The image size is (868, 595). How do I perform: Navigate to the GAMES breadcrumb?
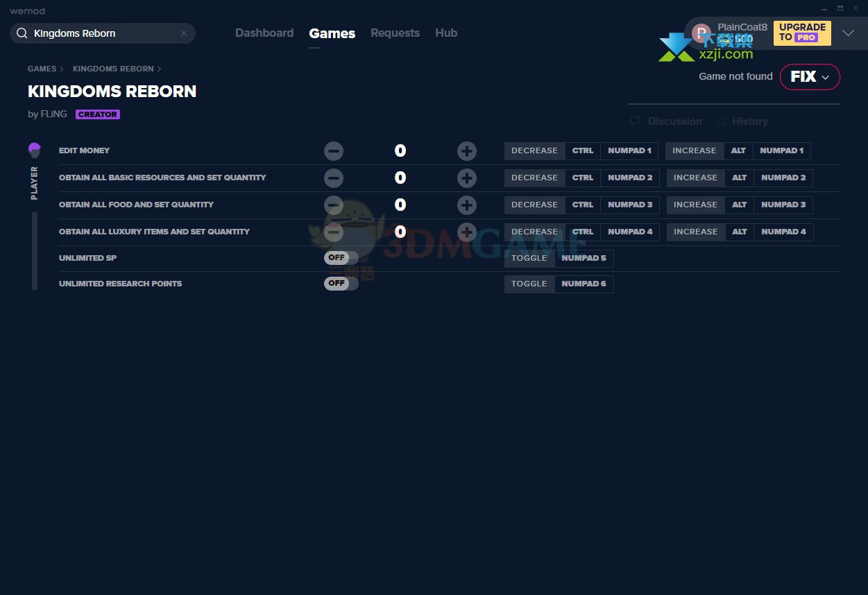click(x=42, y=69)
